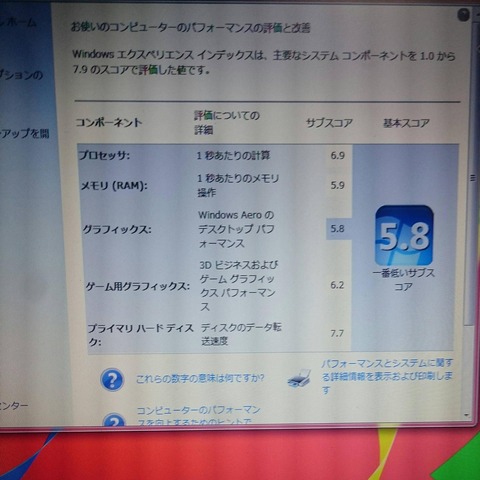Click the 1 秒あたりの計算 description
The width and height of the screenshot is (480, 480).
[233, 155]
